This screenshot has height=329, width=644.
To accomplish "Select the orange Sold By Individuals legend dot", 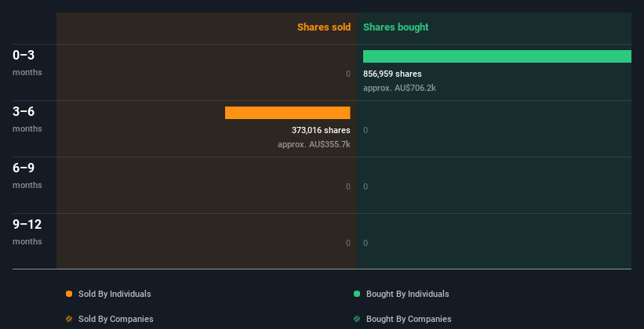I will 69,294.
